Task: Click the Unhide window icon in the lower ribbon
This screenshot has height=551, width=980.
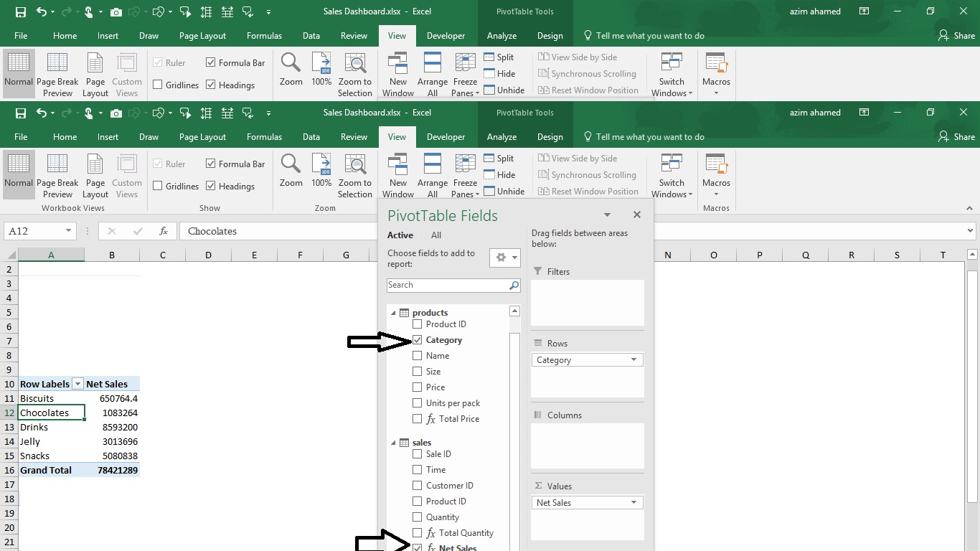Action: pos(489,192)
